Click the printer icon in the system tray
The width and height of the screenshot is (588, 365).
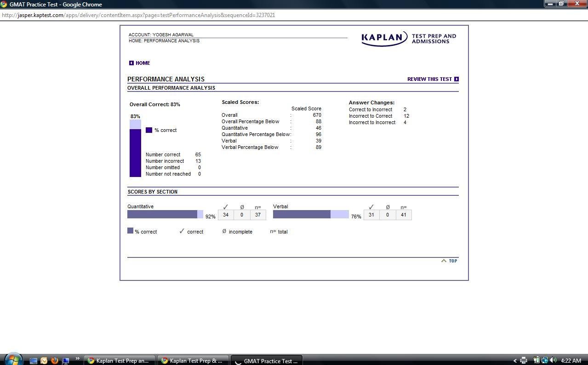click(524, 360)
